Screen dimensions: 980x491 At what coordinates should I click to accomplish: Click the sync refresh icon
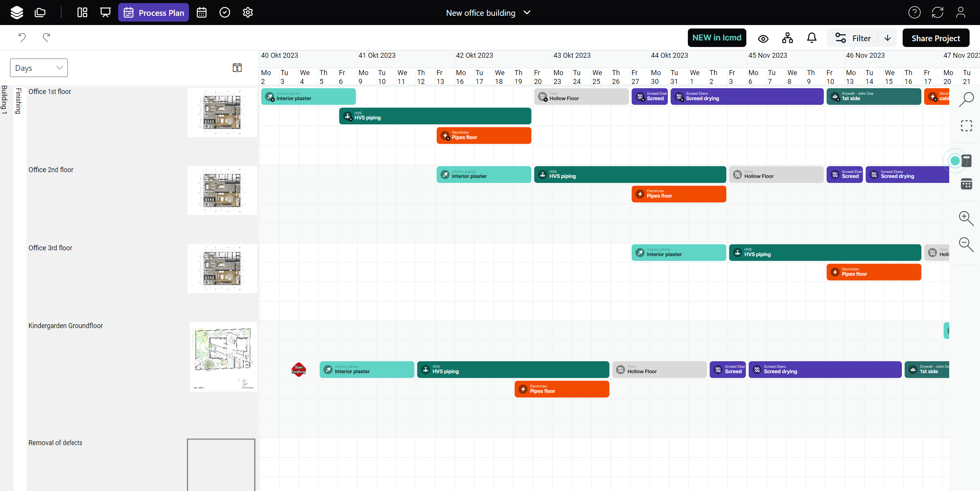(937, 13)
